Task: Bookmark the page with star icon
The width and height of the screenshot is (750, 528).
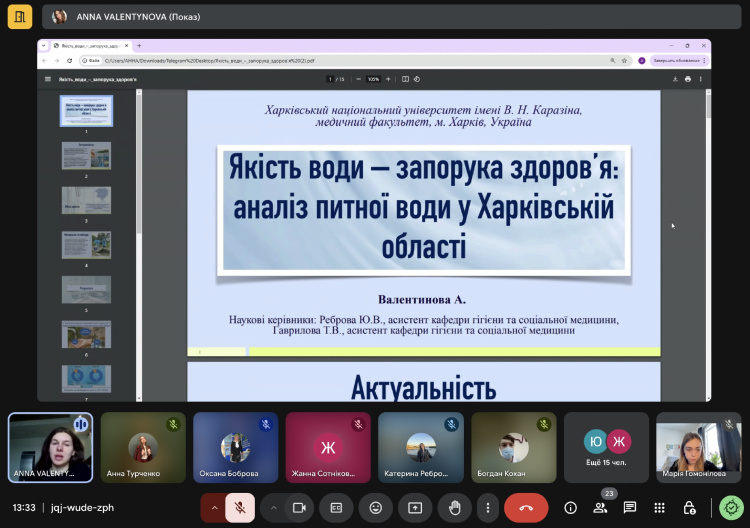Action: 624,61
